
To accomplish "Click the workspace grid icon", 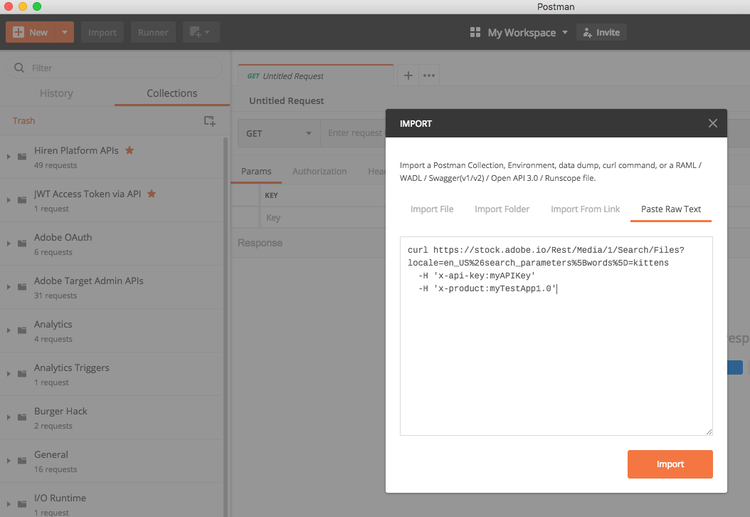I will click(475, 32).
